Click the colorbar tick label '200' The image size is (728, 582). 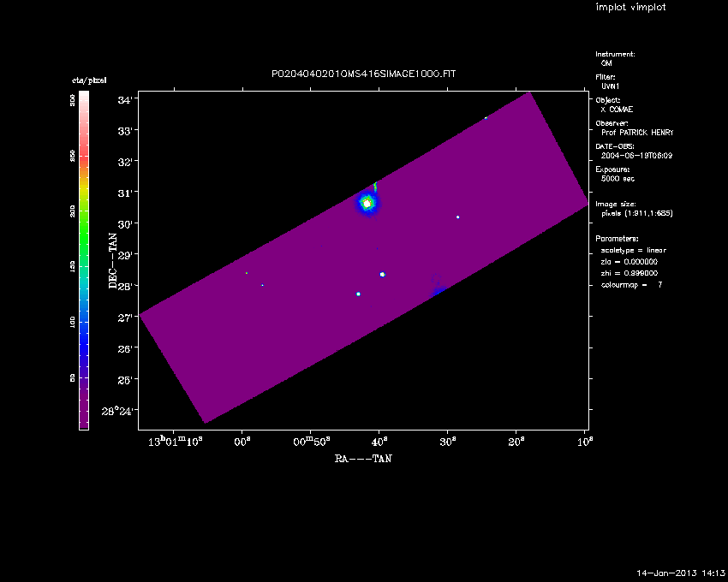tap(73, 211)
